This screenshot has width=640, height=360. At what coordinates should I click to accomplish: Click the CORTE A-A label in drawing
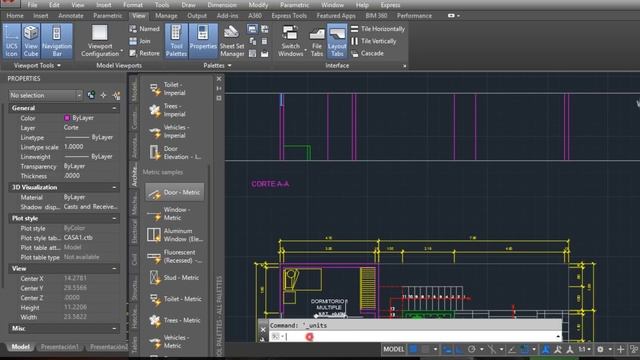[270, 184]
